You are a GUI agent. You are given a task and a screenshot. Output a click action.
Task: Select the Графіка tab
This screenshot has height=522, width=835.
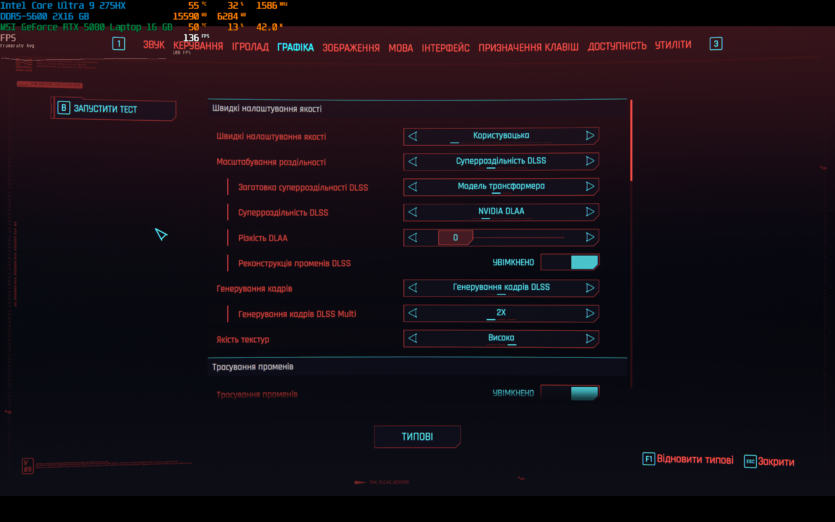coord(296,47)
